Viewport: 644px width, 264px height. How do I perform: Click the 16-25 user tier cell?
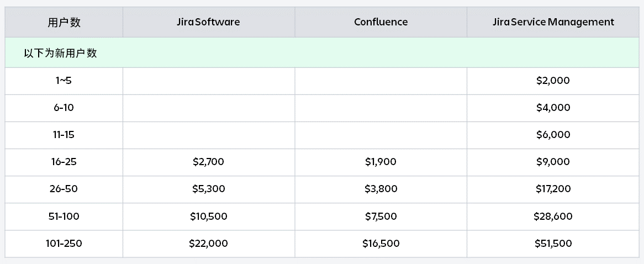tap(64, 162)
